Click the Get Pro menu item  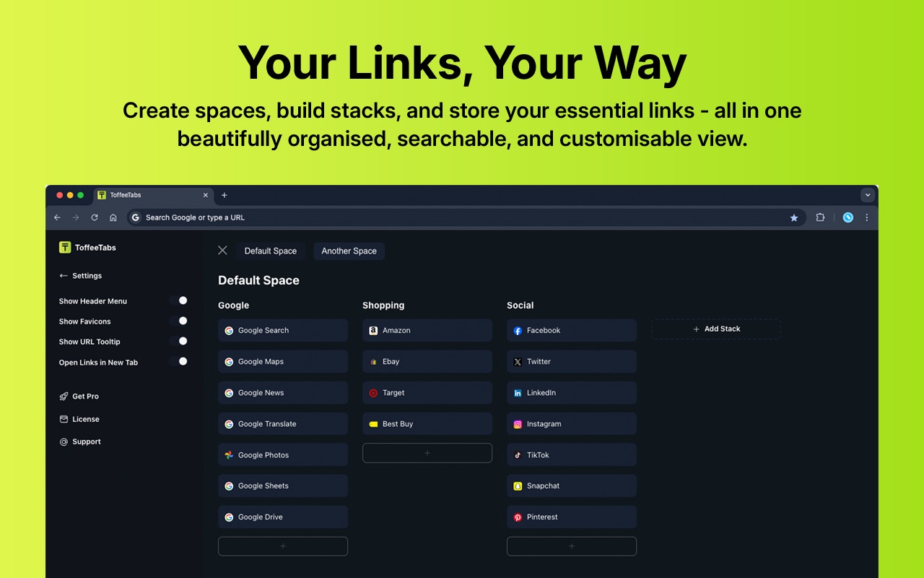pyautogui.click(x=79, y=396)
